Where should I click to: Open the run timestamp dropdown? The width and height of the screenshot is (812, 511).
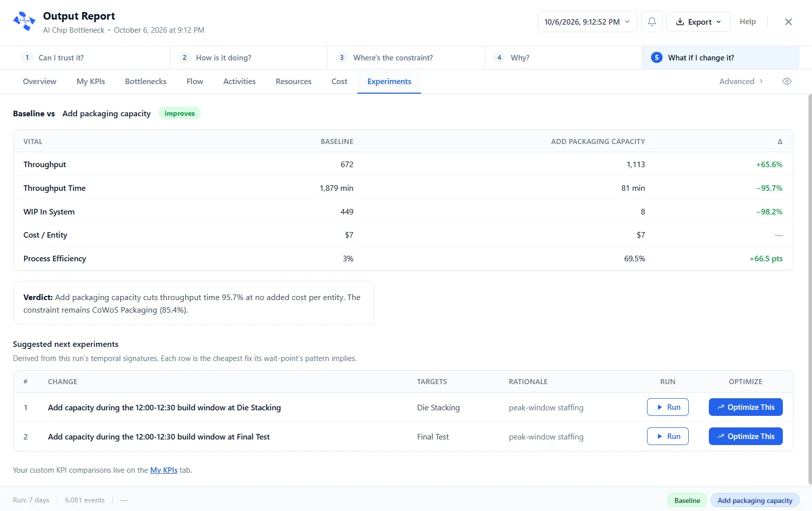587,22
